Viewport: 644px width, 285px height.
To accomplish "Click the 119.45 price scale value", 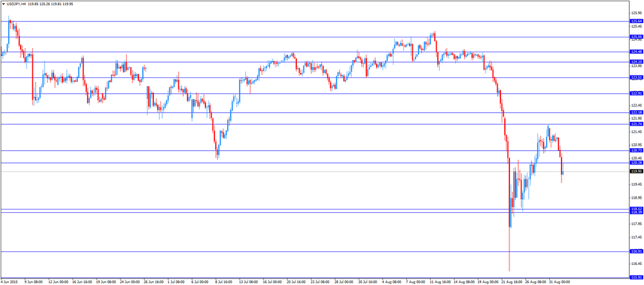I will click(x=636, y=184).
